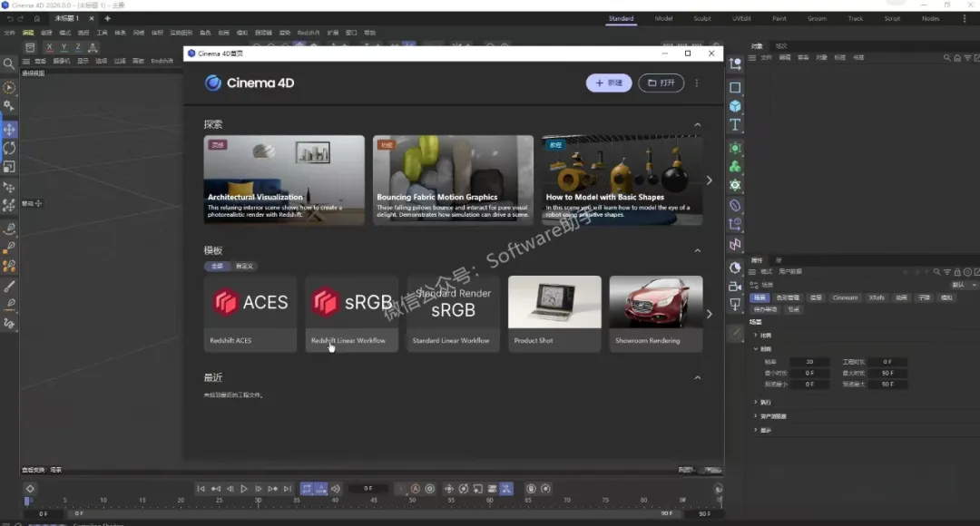The height and width of the screenshot is (526, 980).
Task: Select the Move tool in left toolbar
Action: coord(9,130)
